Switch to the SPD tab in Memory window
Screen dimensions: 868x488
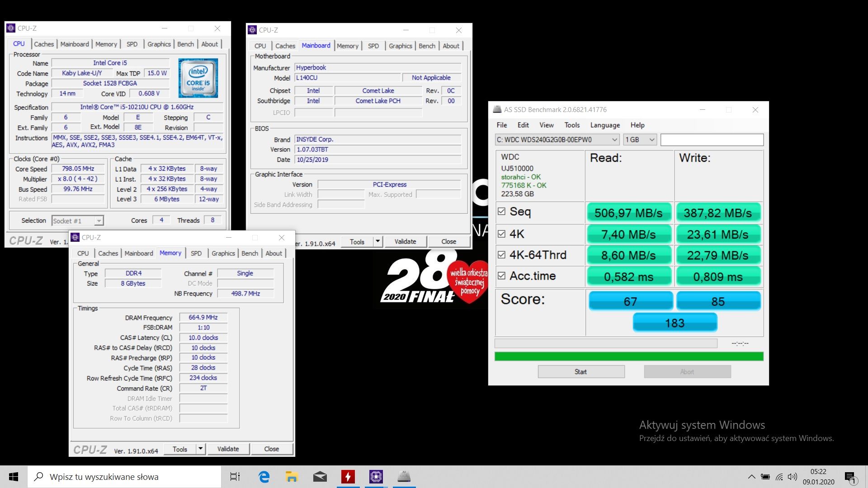(196, 253)
